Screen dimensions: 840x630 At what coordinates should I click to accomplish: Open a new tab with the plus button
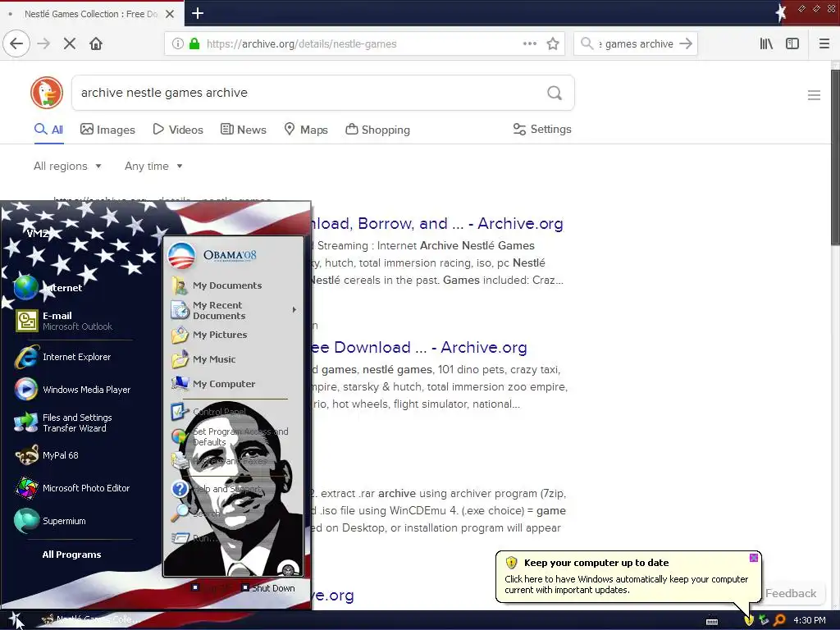coord(198,13)
